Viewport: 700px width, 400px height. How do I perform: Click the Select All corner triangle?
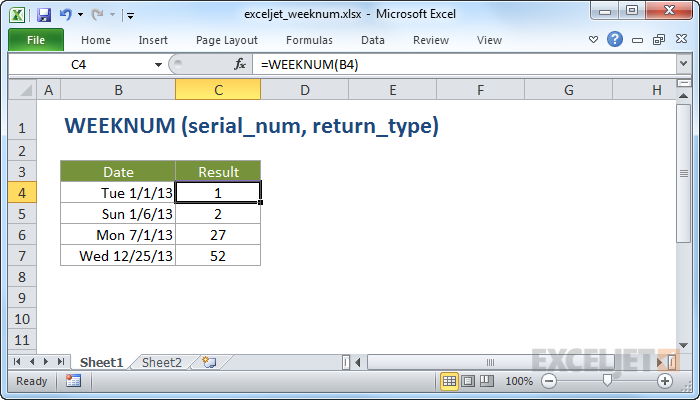click(22, 90)
